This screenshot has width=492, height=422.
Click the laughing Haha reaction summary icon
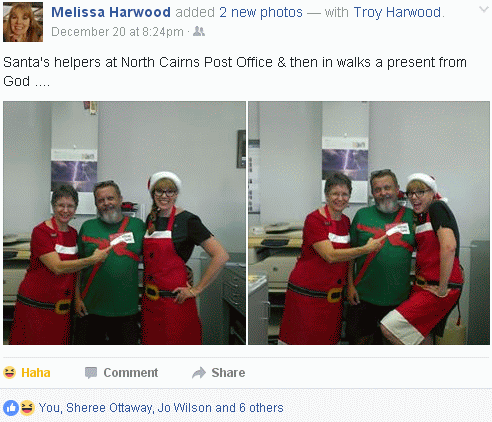point(27,408)
